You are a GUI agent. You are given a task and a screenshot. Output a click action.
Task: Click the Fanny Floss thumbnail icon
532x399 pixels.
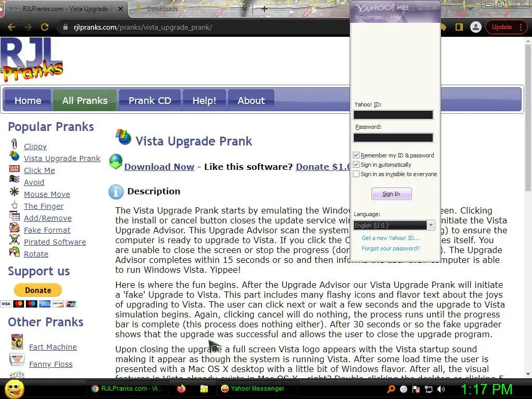[x=17, y=360]
